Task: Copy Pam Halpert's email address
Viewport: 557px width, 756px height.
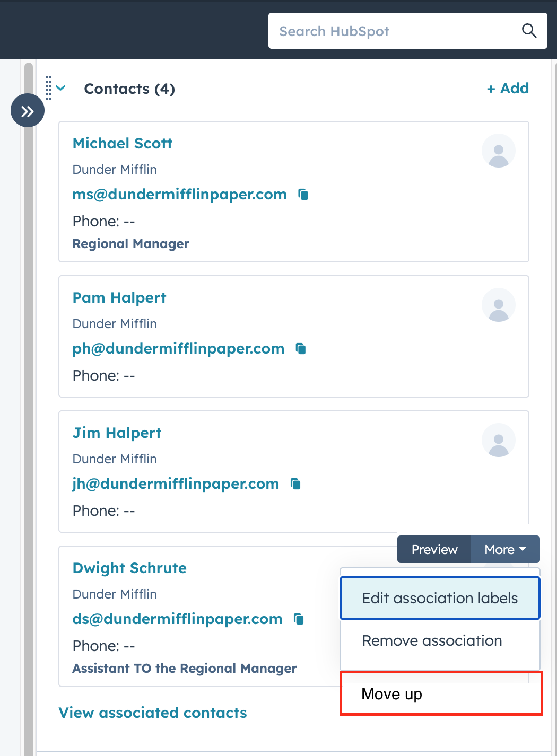Action: 300,349
